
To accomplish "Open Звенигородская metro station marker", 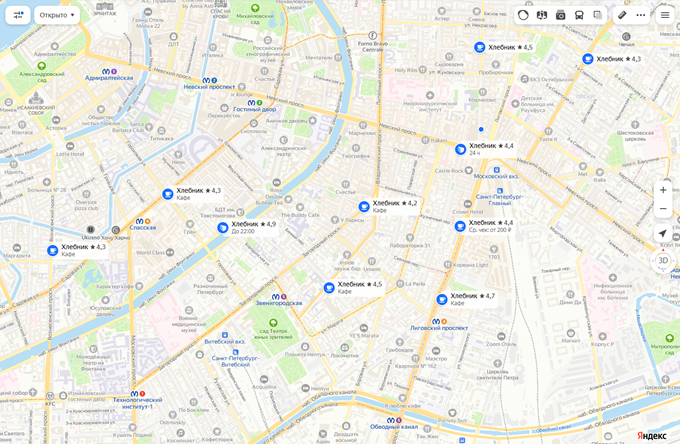I will [279, 300].
